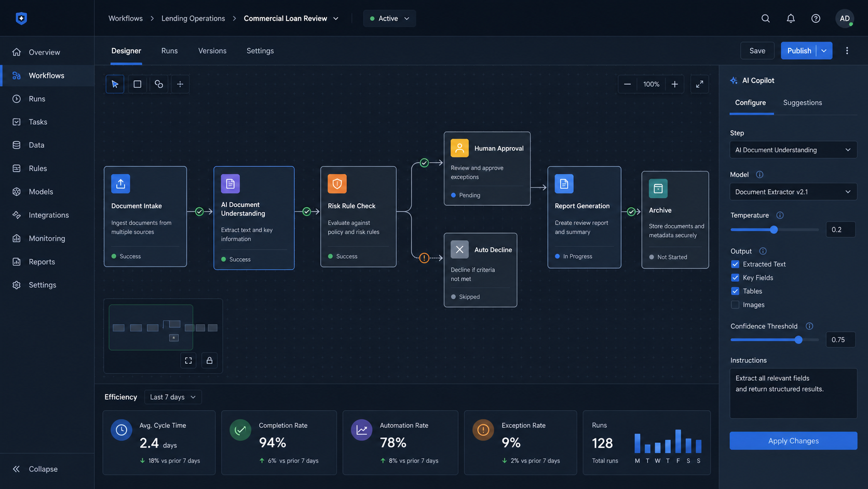This screenshot has height=489, width=868.
Task: Click the Save button
Action: tap(757, 50)
